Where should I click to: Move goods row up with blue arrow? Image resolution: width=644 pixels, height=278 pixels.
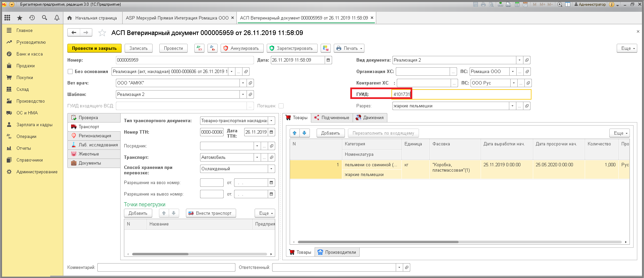point(295,133)
